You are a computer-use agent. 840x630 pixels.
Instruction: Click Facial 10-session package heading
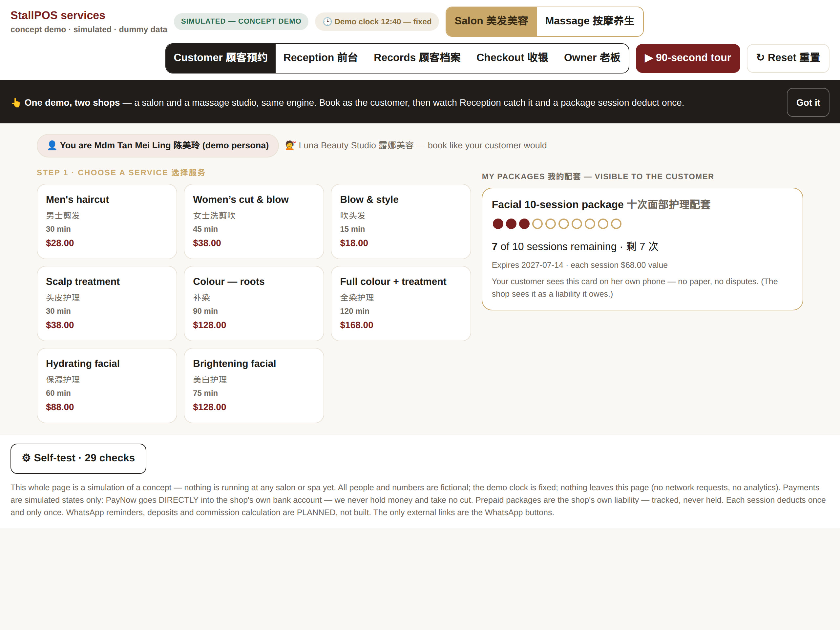click(601, 205)
